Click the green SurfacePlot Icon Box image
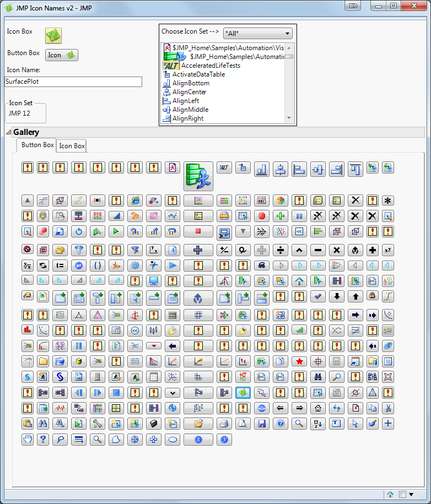The height and width of the screenshot is (504, 431). coord(53,35)
